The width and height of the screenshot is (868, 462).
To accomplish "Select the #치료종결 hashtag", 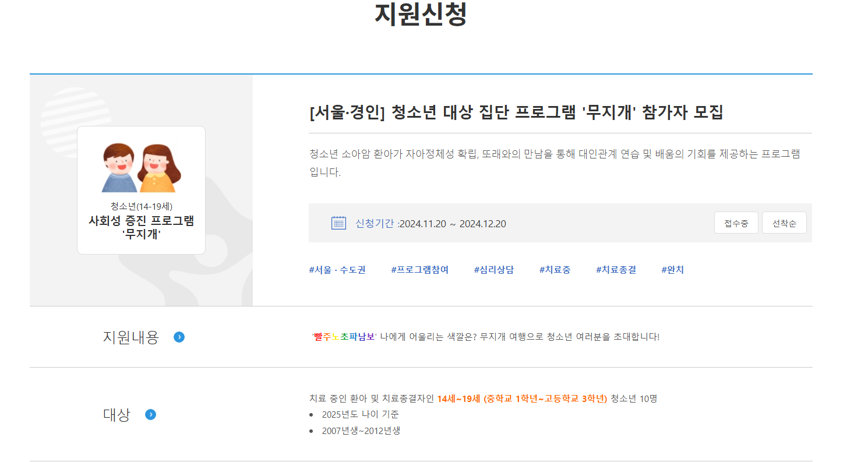I will click(616, 270).
